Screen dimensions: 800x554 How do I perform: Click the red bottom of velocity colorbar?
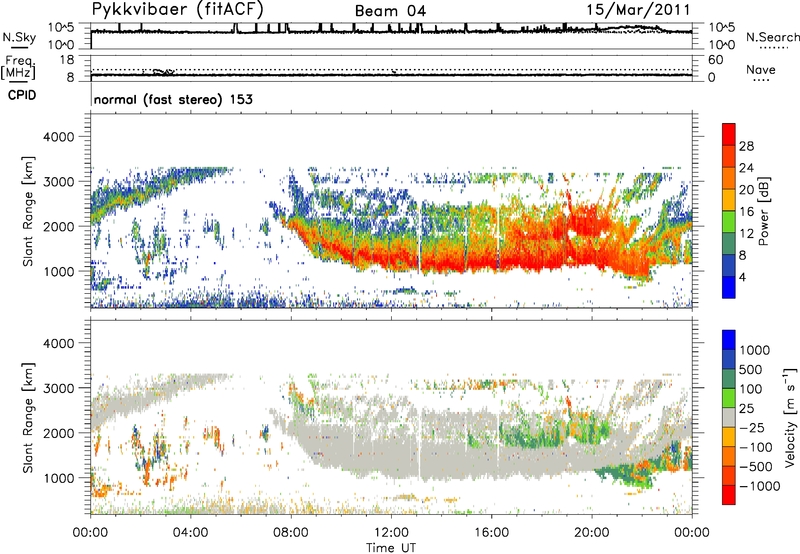(729, 495)
